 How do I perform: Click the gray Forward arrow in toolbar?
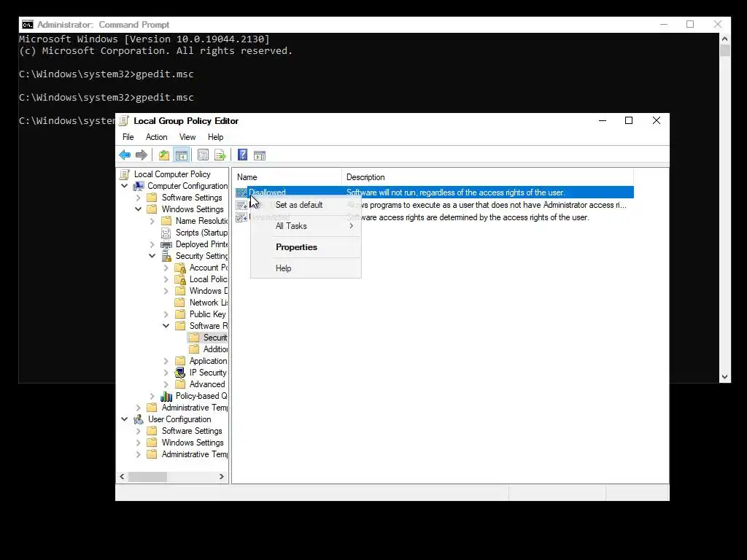click(142, 155)
